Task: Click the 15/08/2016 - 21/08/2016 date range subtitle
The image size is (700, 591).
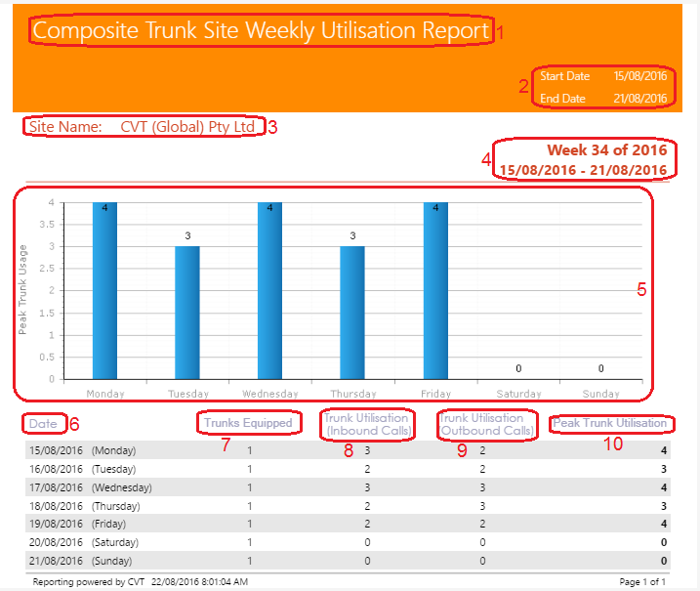Action: (x=583, y=170)
